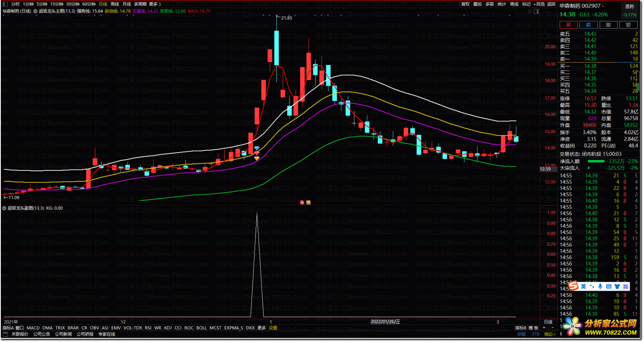The image size is (644, 342).
Task: Click the panel layout icon before 分时
Action: coord(5,4)
